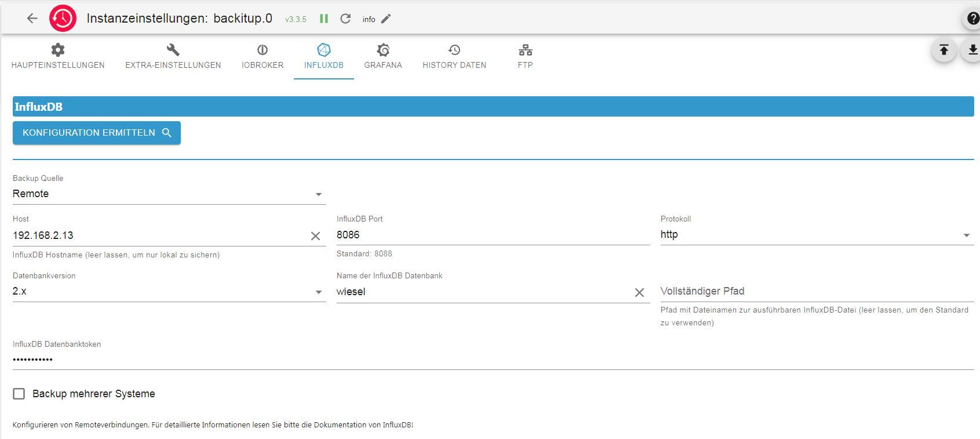980x439 pixels.
Task: Open the History Daten tab
Action: point(454,57)
